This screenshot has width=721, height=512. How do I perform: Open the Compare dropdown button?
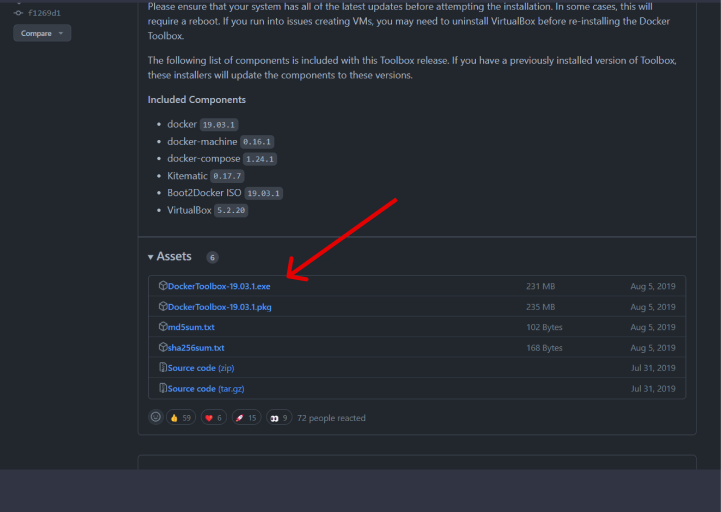(42, 33)
